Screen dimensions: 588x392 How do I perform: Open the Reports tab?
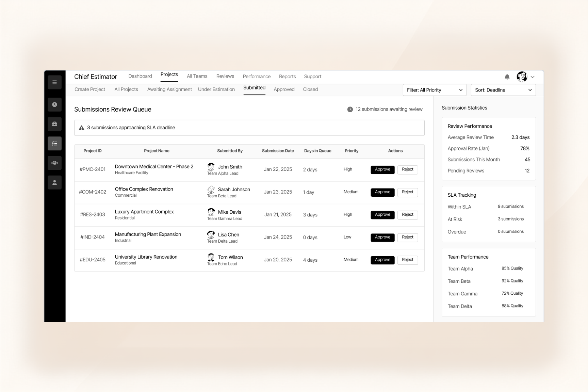pos(287,77)
